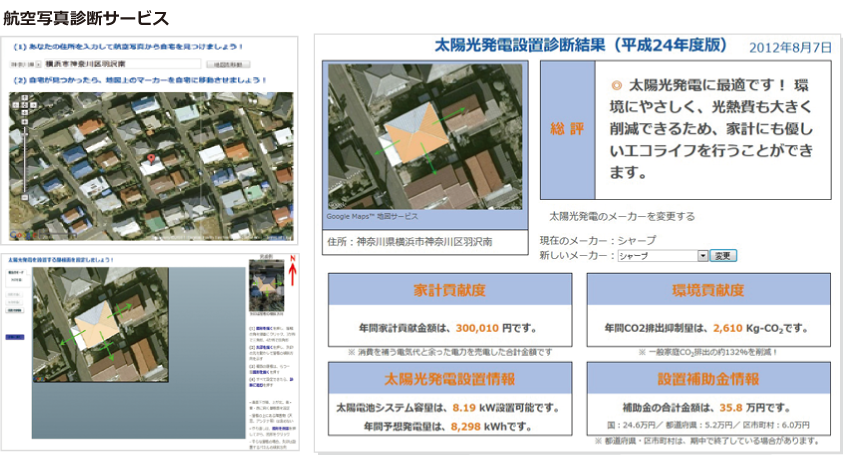Click the 現在のメーカー：シャープ text
The image size is (843, 465).
pyautogui.click(x=598, y=240)
